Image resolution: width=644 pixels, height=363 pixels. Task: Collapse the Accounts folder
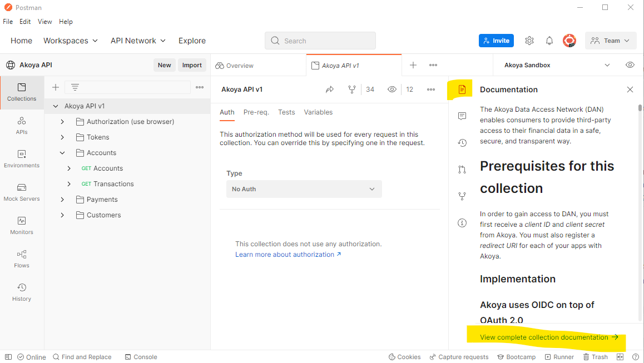62,153
